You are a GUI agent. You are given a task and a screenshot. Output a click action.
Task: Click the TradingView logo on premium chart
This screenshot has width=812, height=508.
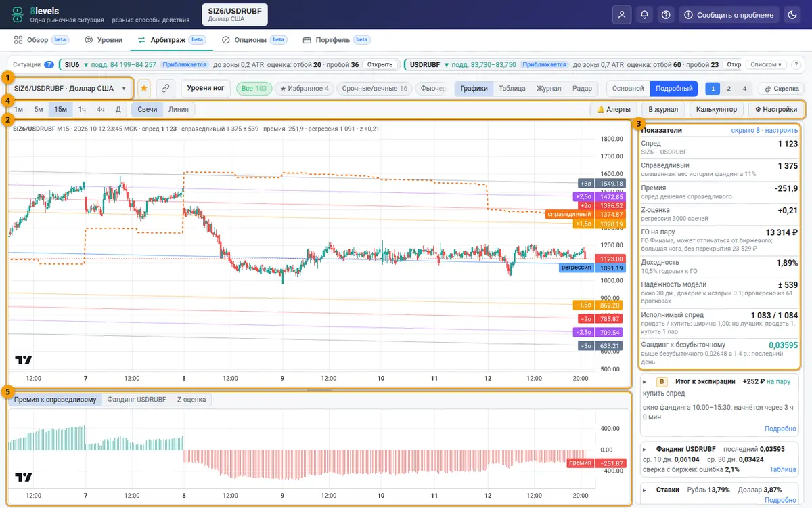24,477
